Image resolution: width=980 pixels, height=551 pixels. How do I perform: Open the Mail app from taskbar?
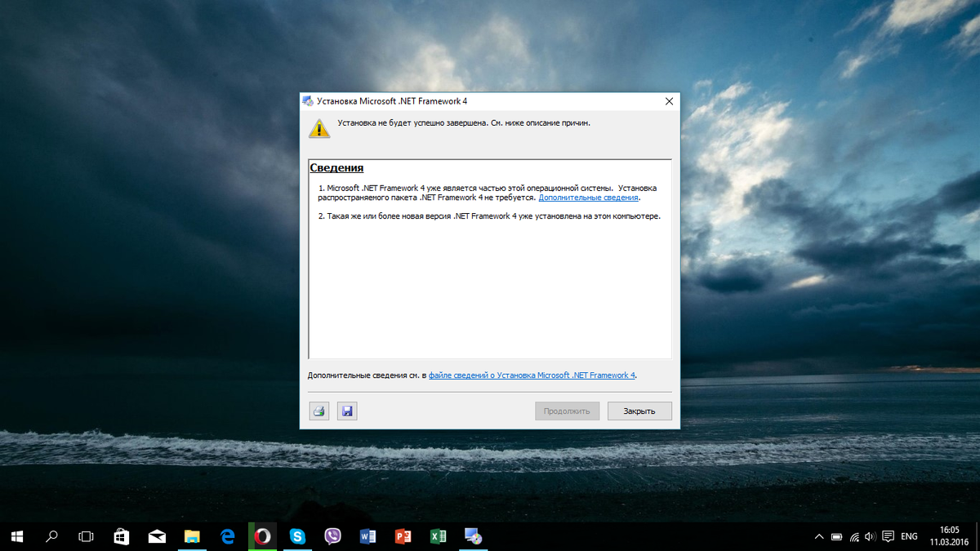(x=157, y=536)
